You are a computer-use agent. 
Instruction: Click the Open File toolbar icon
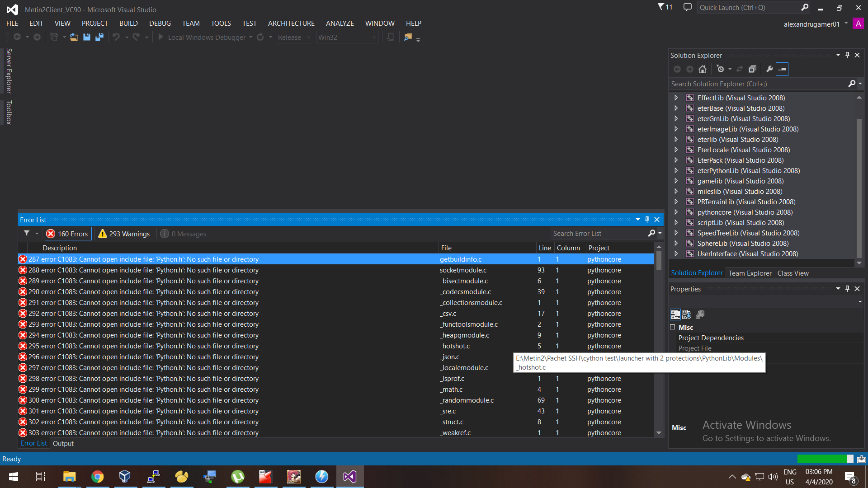(x=74, y=37)
